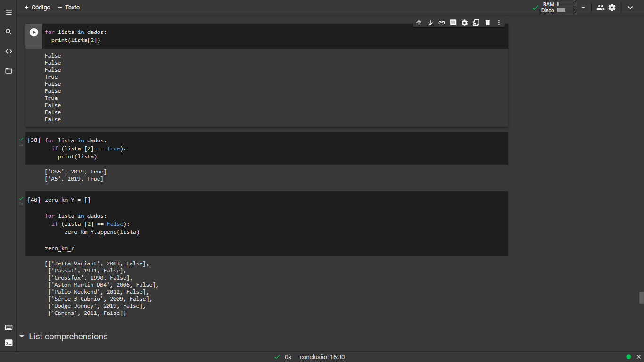Select the List comprehensions heading

(x=68, y=337)
